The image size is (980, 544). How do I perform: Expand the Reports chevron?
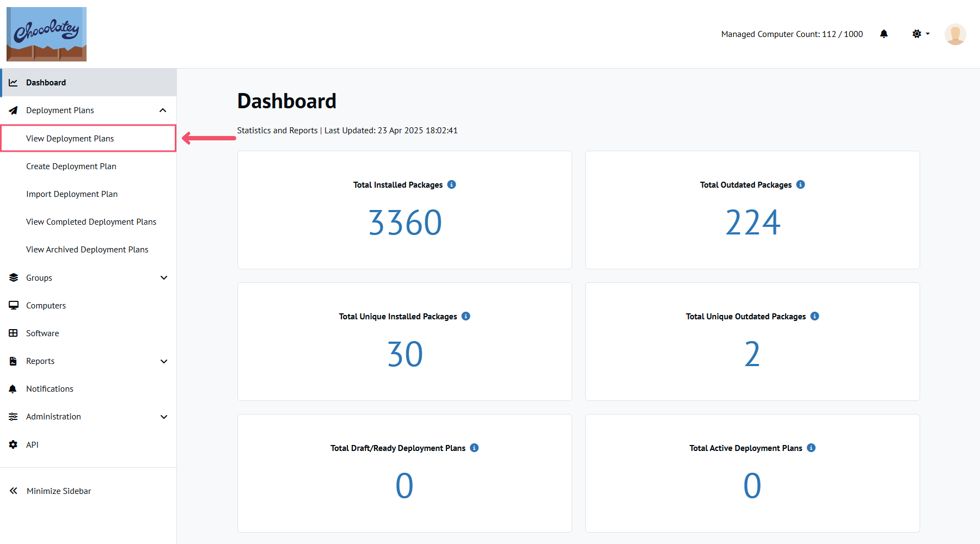point(164,361)
